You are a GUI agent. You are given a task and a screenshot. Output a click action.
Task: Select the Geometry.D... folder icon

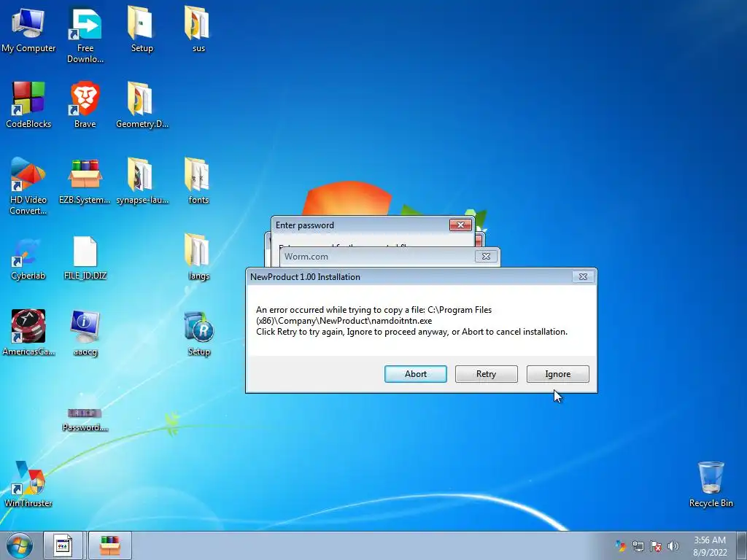(x=142, y=105)
